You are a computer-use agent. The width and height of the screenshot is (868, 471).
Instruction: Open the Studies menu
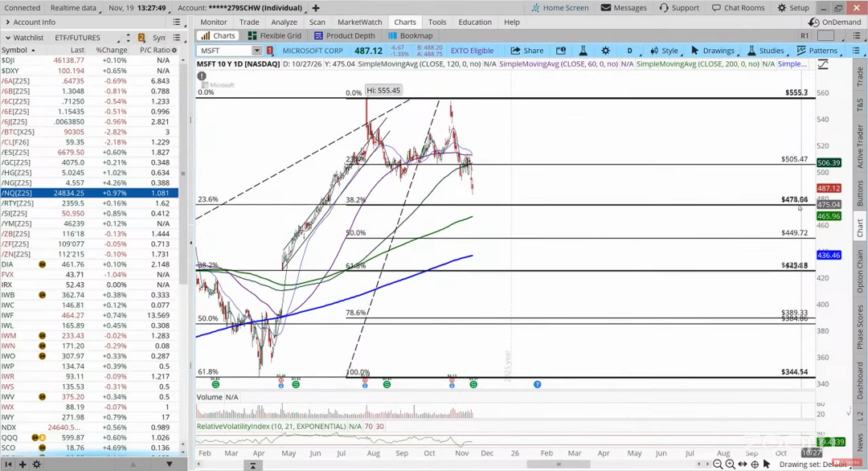(766, 51)
